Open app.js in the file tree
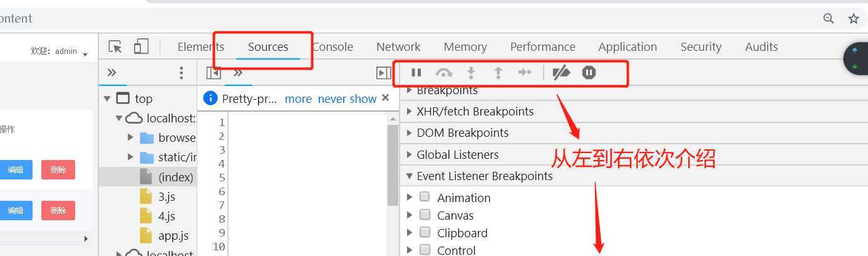The height and width of the screenshot is (256, 868). tap(173, 236)
